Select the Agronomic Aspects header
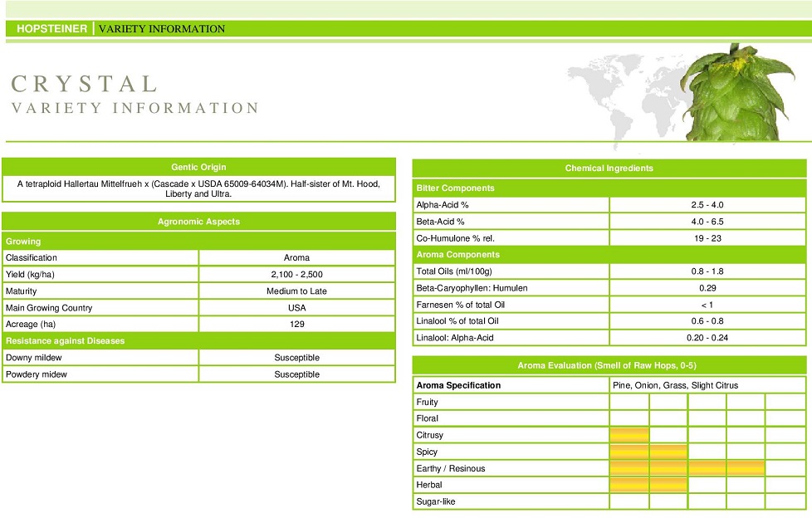Screen dimensions: 812x518 coord(198,221)
